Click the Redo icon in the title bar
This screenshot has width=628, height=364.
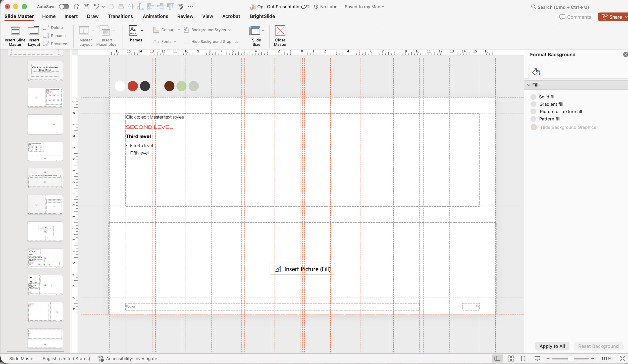(x=111, y=7)
